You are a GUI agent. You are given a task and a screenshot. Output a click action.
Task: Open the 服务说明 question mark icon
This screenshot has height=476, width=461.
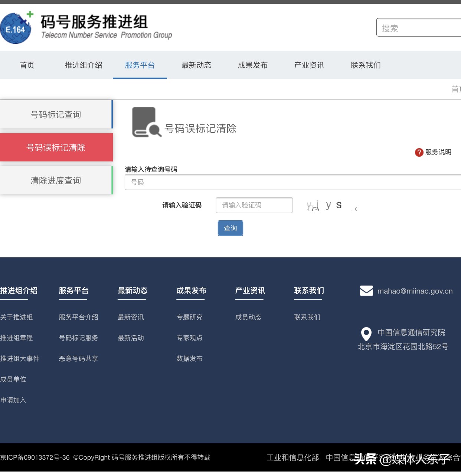click(419, 152)
